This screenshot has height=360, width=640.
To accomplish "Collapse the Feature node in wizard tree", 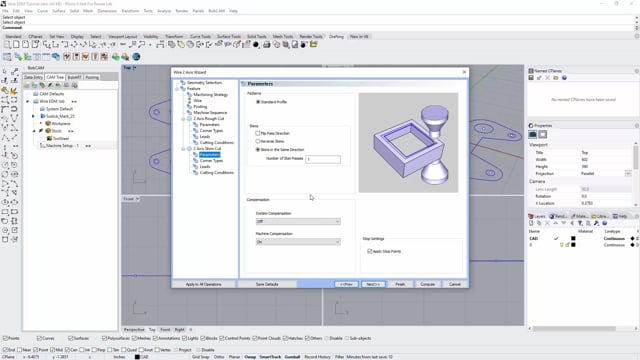I will [177, 89].
